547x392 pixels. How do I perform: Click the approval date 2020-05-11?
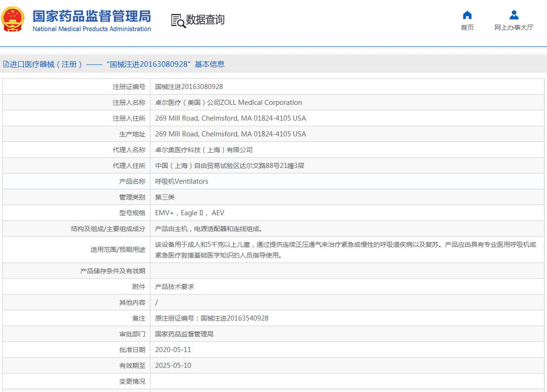[x=173, y=350]
